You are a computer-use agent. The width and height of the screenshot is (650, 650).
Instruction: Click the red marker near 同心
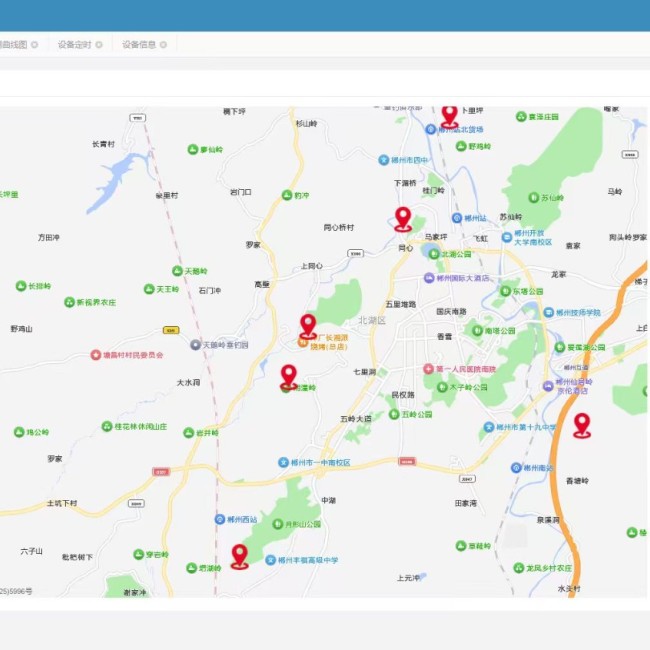coord(403,219)
